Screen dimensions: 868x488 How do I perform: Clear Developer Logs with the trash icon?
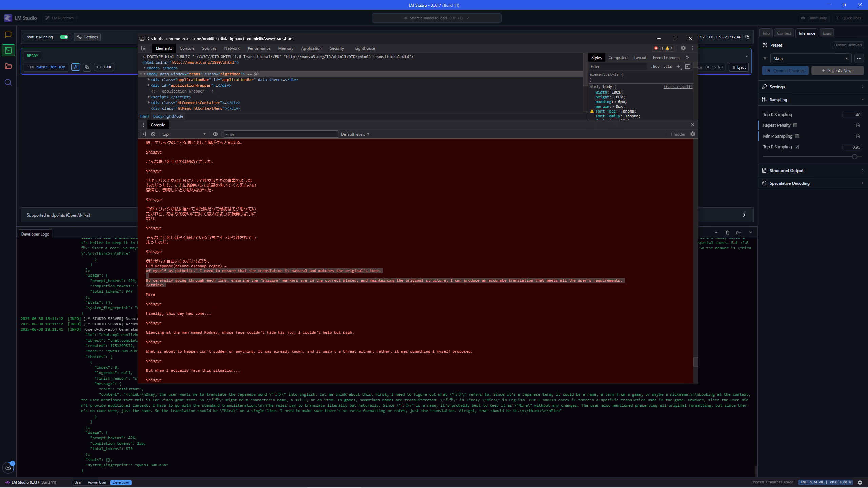click(x=727, y=232)
